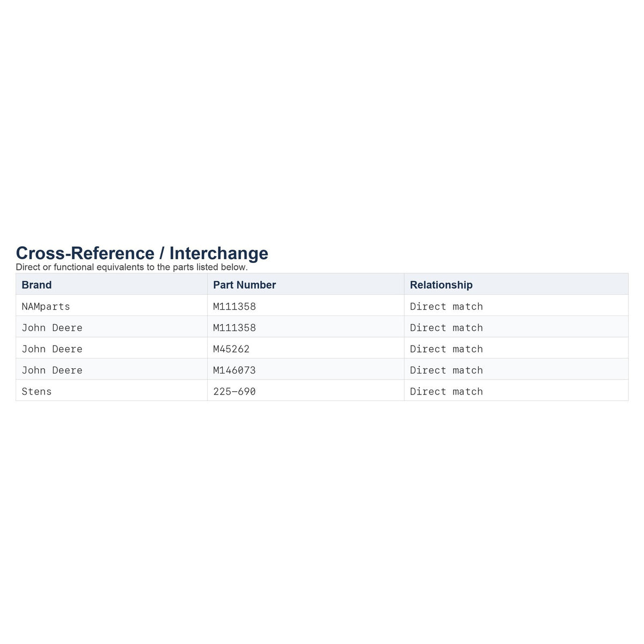The height and width of the screenshot is (644, 644).
Task: Click "John Deere" in the M146073 row
Action: pyautogui.click(x=52, y=370)
